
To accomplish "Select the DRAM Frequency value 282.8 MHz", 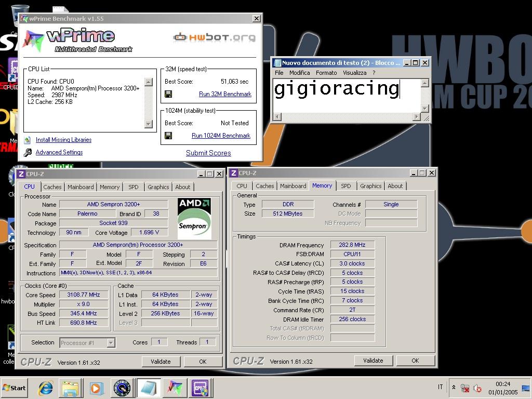I will point(352,245).
